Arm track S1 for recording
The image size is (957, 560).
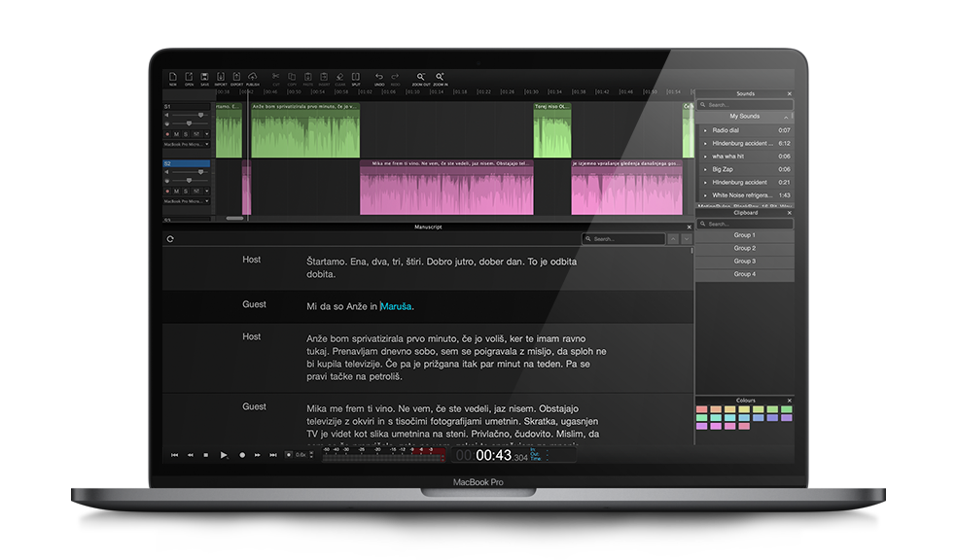166,133
